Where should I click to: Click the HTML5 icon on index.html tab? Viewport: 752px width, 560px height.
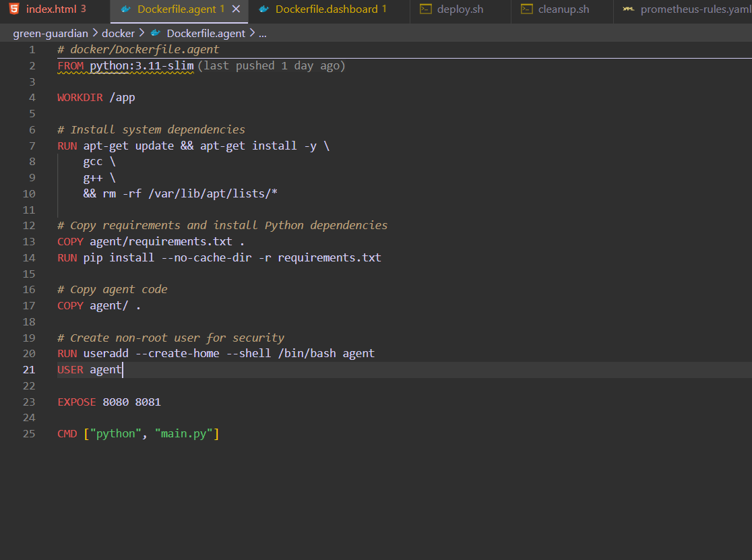point(14,9)
